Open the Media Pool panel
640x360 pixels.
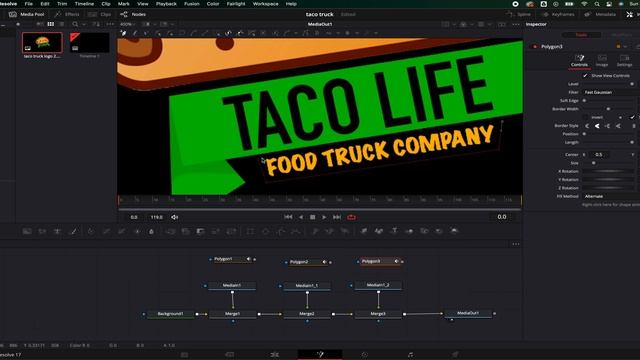point(27,14)
